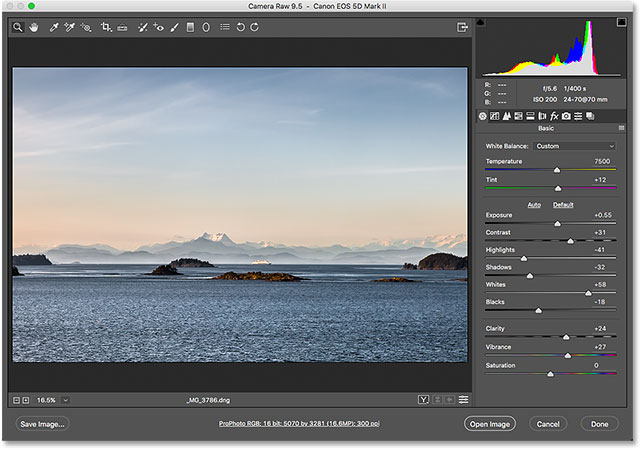The image size is (641, 450).
Task: Click the Clarity slider handle
Action: pyautogui.click(x=566, y=337)
